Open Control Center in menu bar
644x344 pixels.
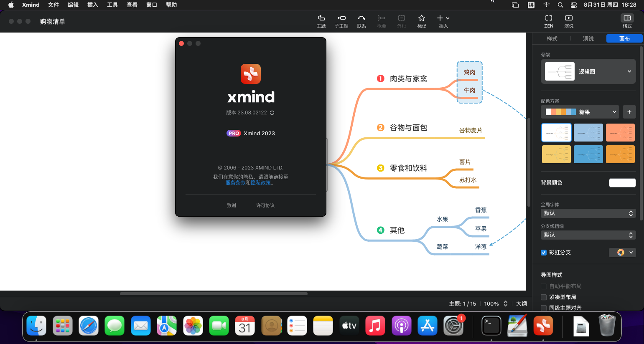click(x=574, y=5)
